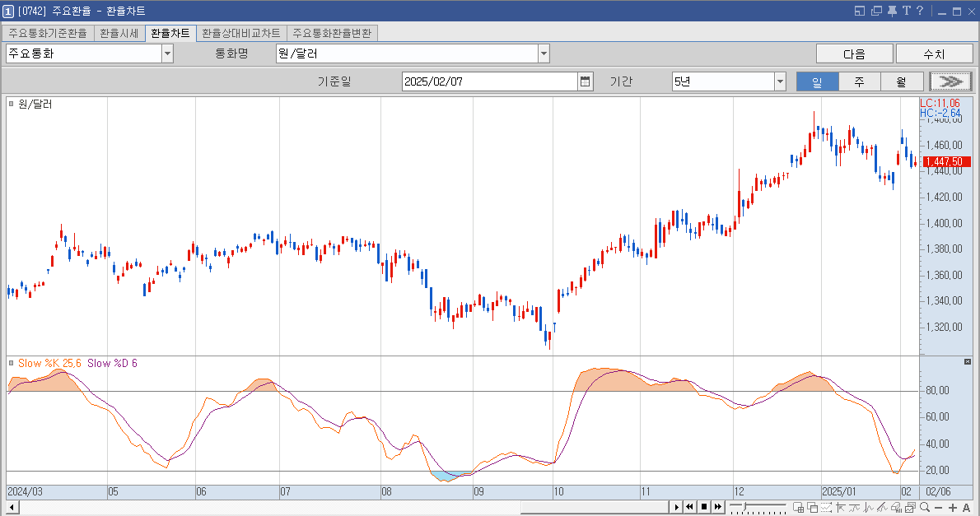This screenshot has width=980, height=516.
Task: Select the 환율차트 tab
Action: pos(170,33)
